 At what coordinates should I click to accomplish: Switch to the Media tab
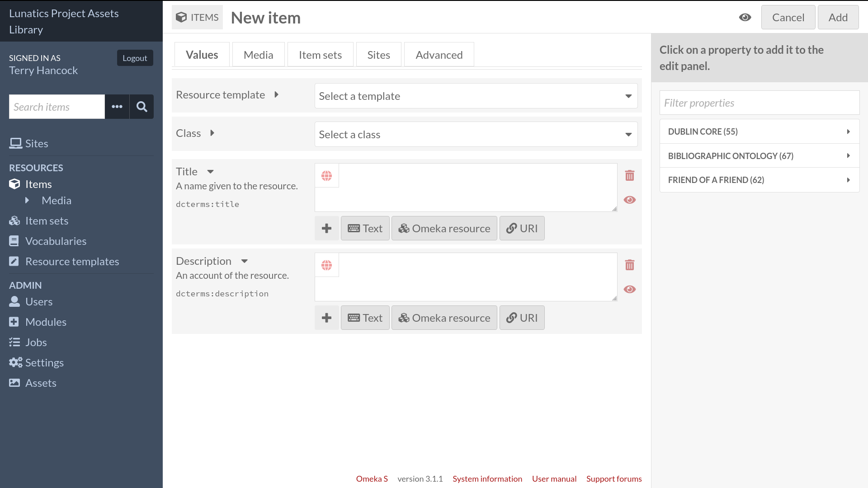tap(258, 55)
